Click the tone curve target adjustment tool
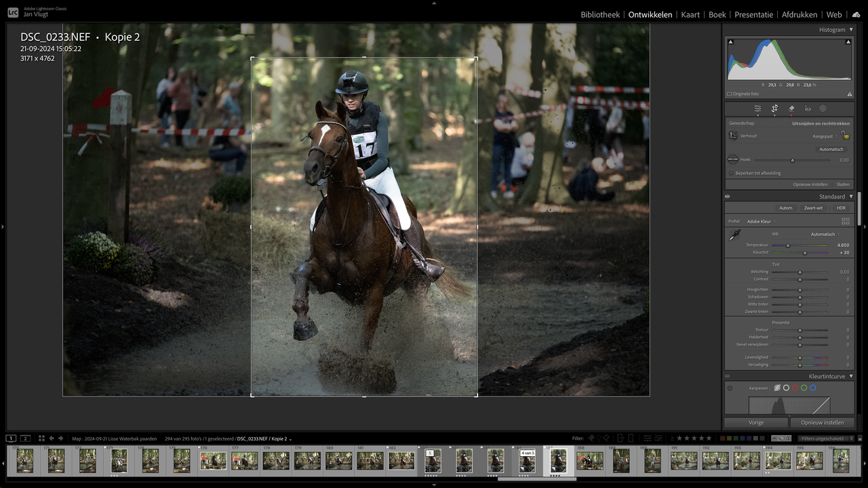This screenshot has width=868, height=488. pyautogui.click(x=730, y=388)
